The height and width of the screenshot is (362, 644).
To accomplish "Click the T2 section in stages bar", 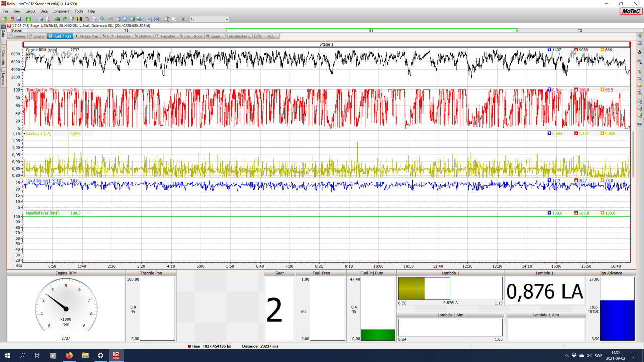I will [580, 30].
